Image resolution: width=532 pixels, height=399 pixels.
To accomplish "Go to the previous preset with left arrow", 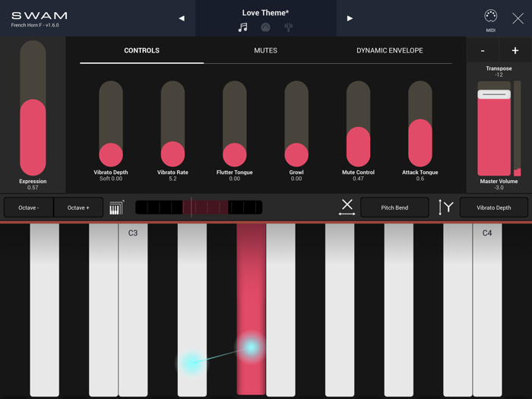I will pos(182,18).
